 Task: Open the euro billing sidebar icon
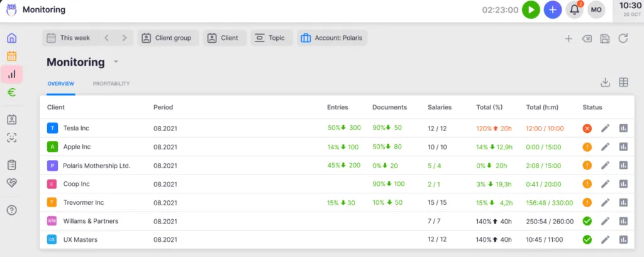pos(12,93)
